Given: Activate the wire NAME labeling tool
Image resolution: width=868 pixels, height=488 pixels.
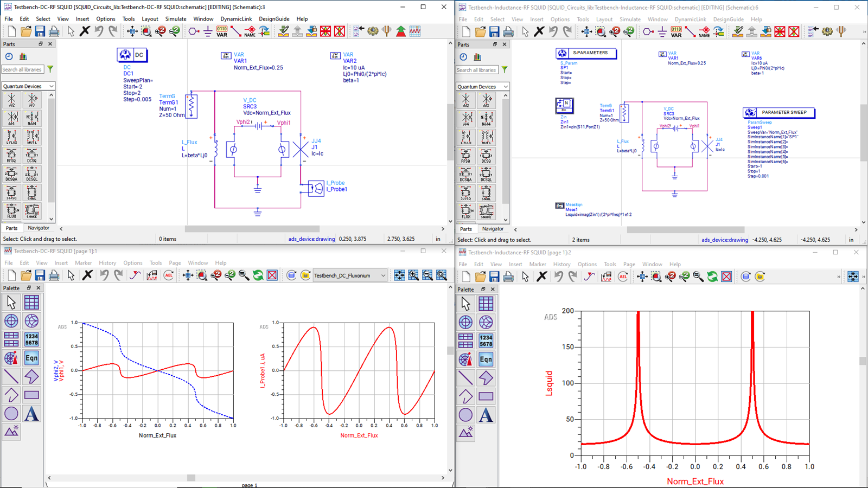Looking at the screenshot, I should 250,31.
